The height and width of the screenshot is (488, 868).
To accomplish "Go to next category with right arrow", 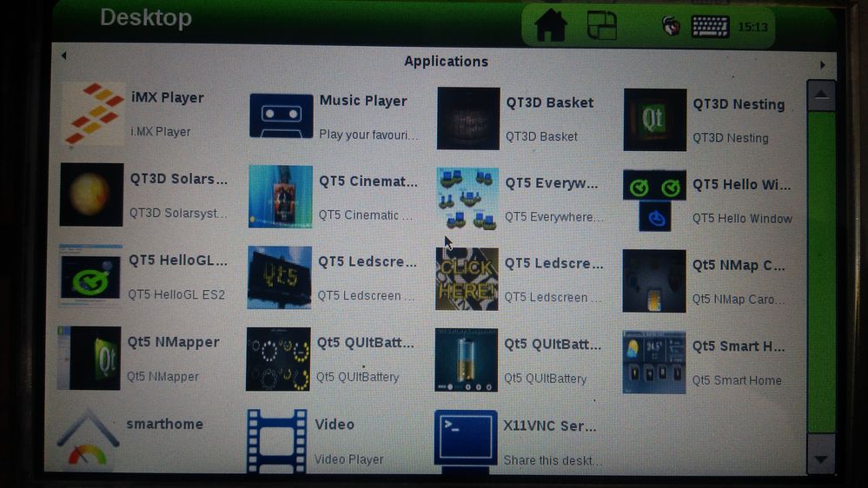I will click(823, 65).
